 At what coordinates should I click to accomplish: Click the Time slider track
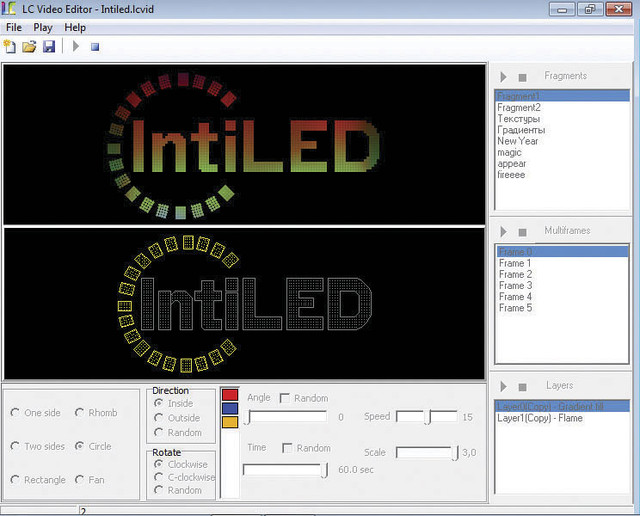coord(285,470)
